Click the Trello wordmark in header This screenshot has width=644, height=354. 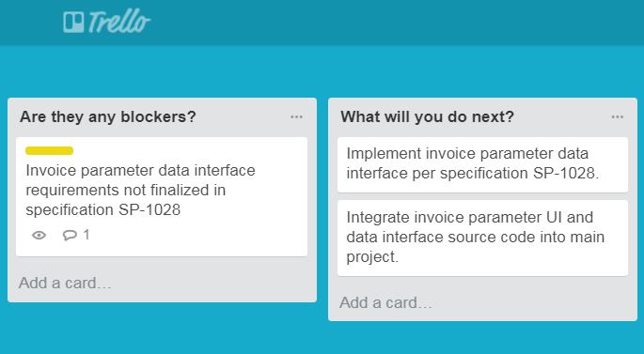118,22
